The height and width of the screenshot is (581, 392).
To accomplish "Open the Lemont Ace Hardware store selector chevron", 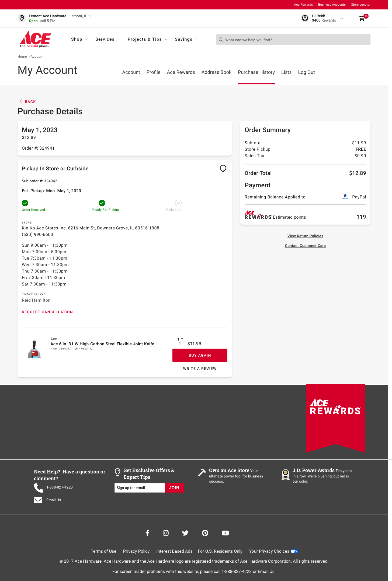I will pyautogui.click(x=91, y=16).
